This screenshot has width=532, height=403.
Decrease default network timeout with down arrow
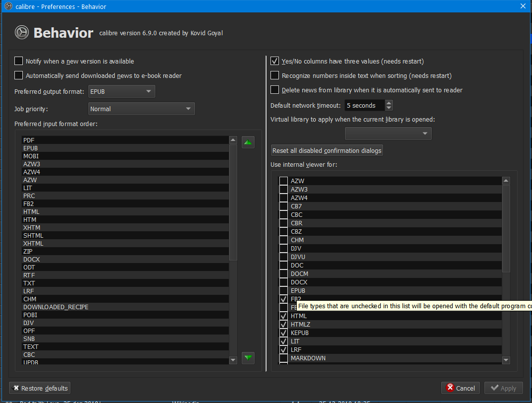pos(389,108)
